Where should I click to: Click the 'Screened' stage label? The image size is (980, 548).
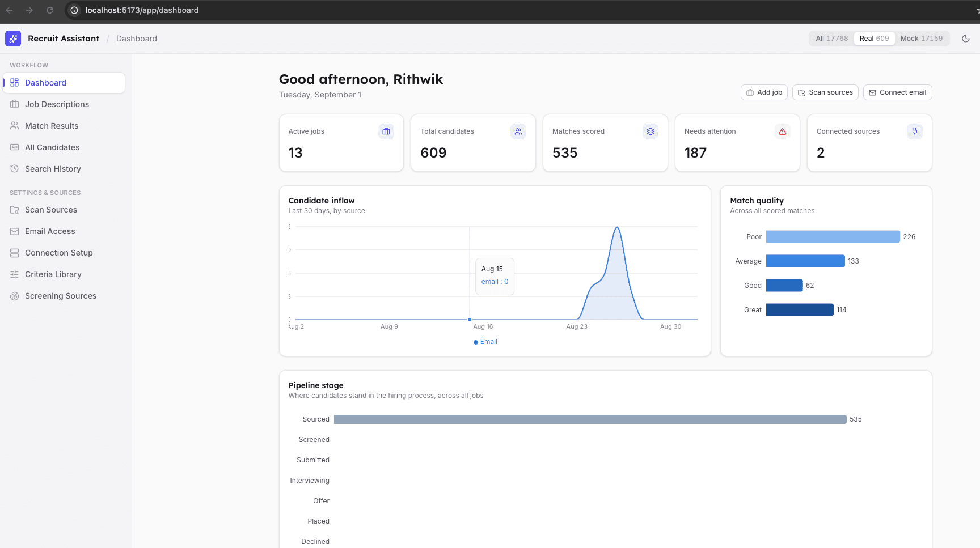[x=314, y=440]
